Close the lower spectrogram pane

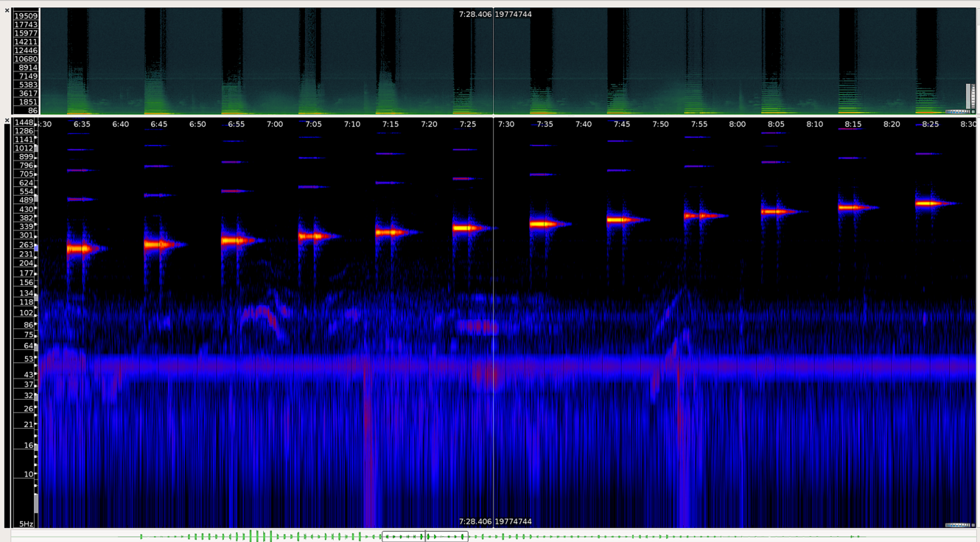7,121
